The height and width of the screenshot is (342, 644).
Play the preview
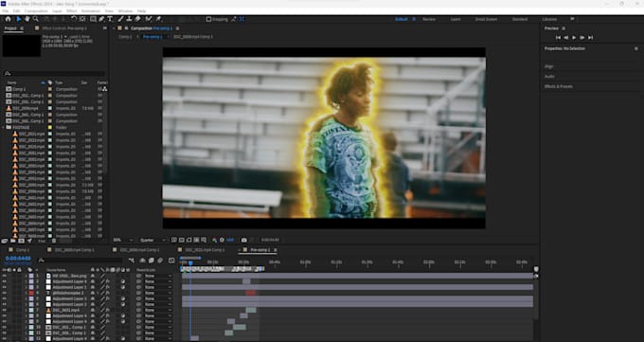574,37
